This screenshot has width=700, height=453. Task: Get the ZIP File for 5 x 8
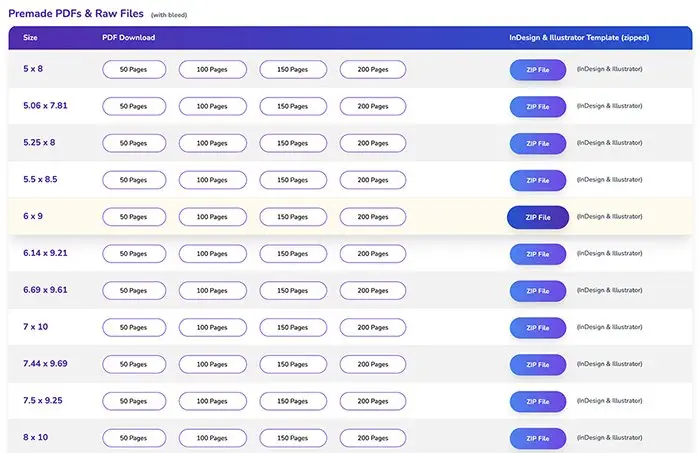point(538,70)
